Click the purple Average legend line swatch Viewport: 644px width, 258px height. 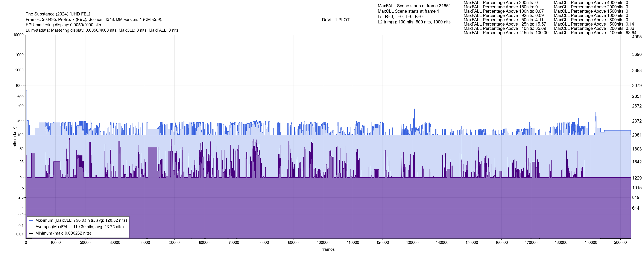pos(31,227)
